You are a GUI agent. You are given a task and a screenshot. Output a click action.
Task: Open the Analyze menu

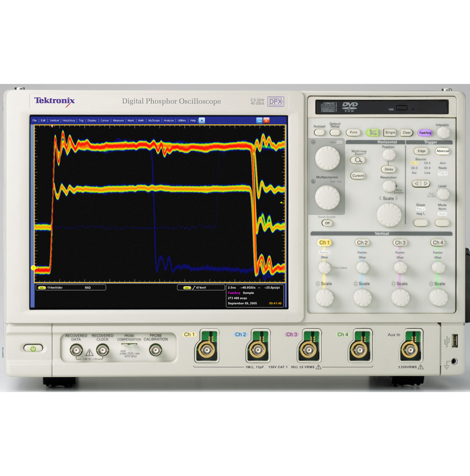click(x=169, y=121)
